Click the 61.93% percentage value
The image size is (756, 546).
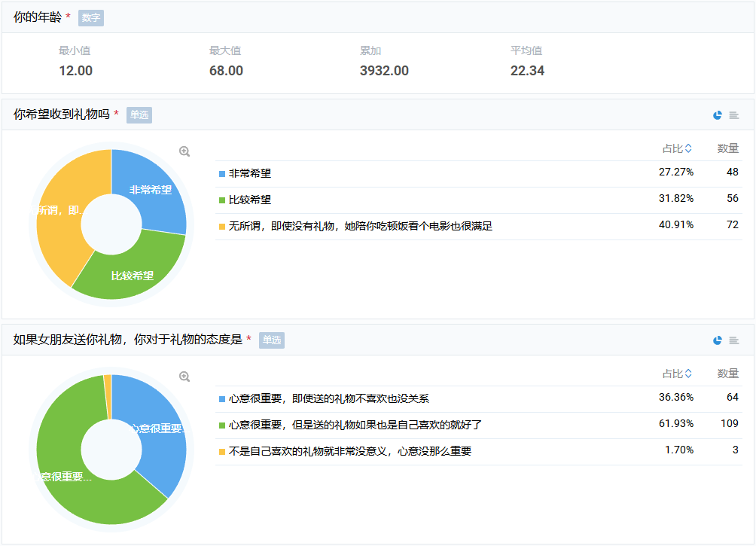[x=676, y=423]
